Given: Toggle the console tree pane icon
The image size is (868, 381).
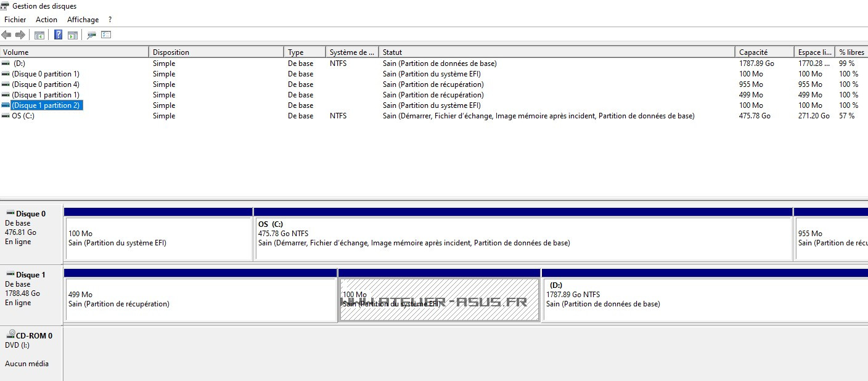Looking at the screenshot, I should [x=39, y=35].
